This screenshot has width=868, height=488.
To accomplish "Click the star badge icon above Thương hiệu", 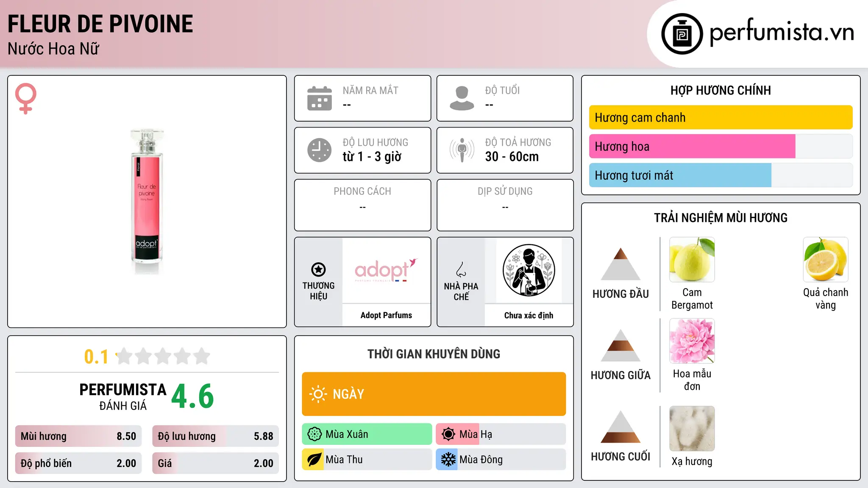I will 318,269.
